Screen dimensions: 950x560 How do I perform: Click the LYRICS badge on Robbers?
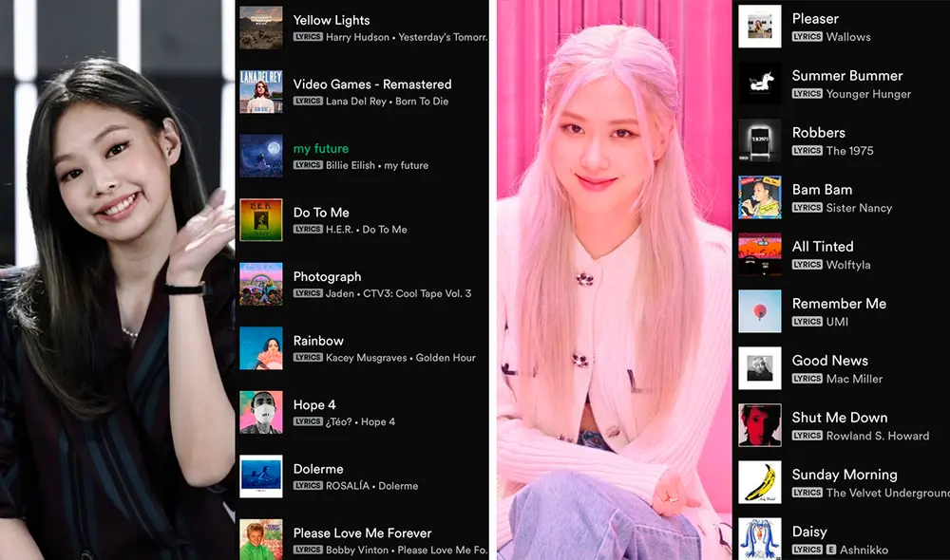pyautogui.click(x=807, y=151)
